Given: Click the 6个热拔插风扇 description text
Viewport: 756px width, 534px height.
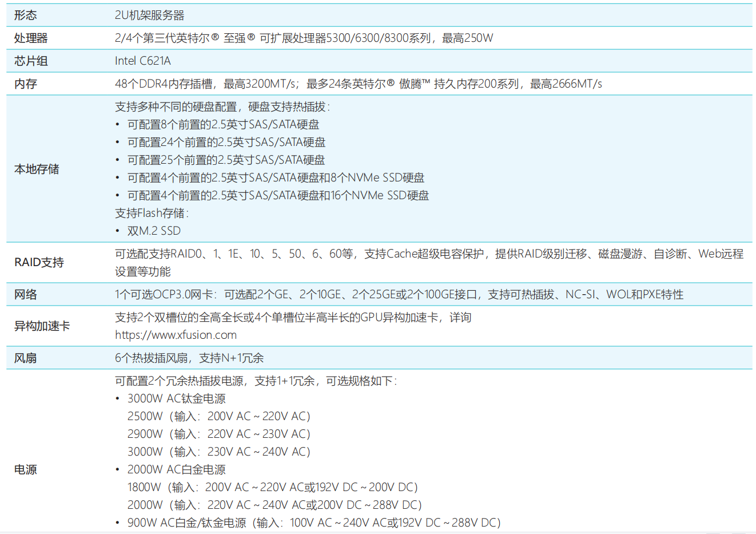Looking at the screenshot, I should (189, 358).
